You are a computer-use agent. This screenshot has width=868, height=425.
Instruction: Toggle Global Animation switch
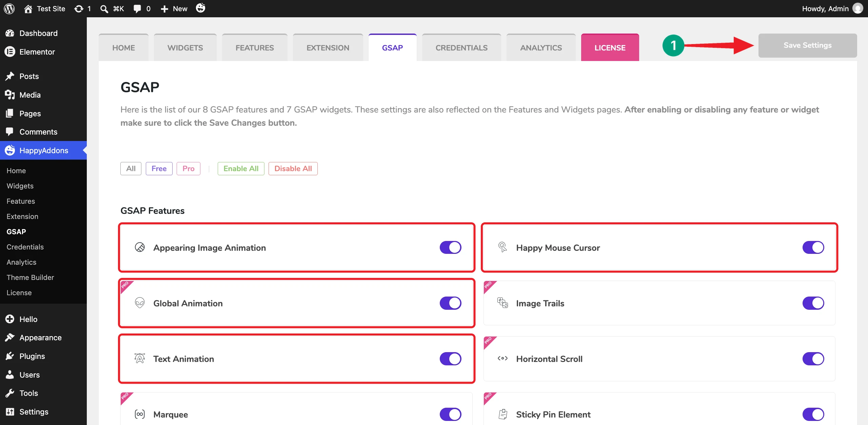pos(450,303)
